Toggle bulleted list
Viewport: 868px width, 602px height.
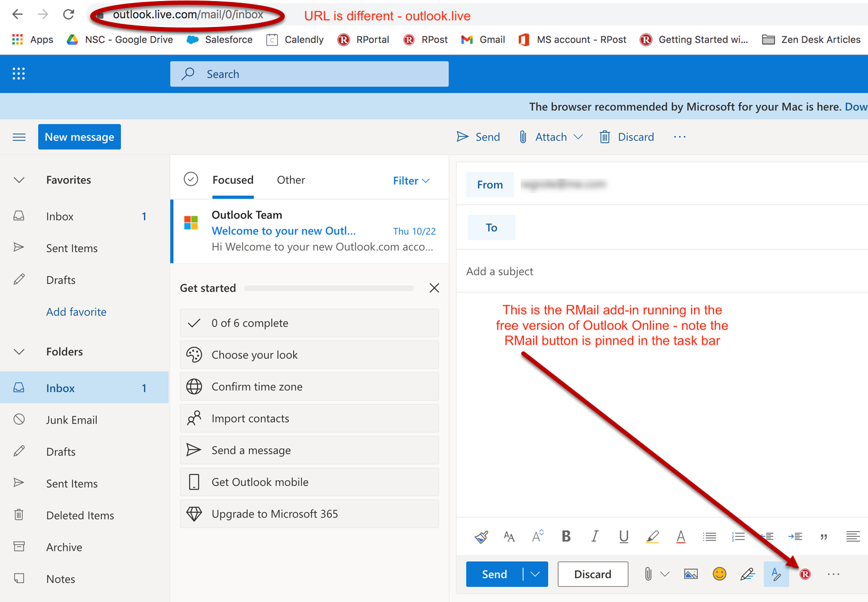pos(709,537)
